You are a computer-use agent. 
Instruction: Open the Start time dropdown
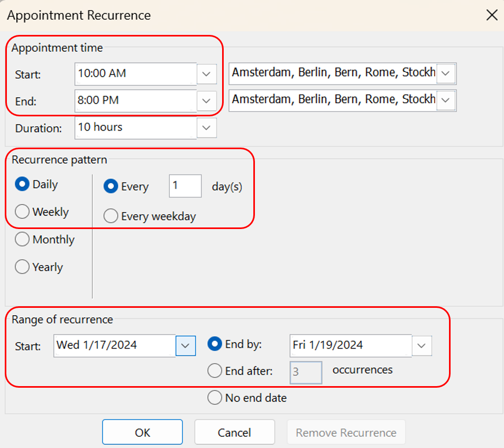(x=206, y=74)
